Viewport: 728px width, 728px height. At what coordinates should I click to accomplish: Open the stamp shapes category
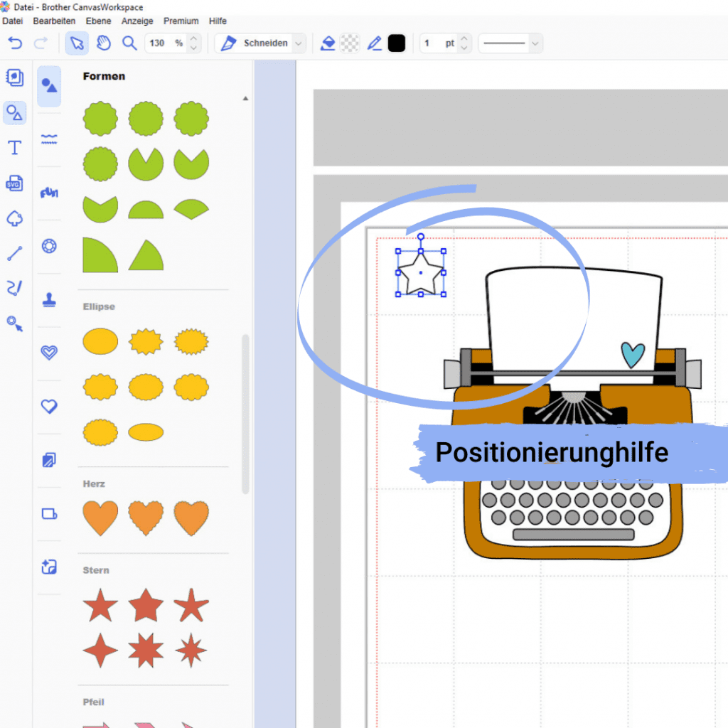click(49, 299)
